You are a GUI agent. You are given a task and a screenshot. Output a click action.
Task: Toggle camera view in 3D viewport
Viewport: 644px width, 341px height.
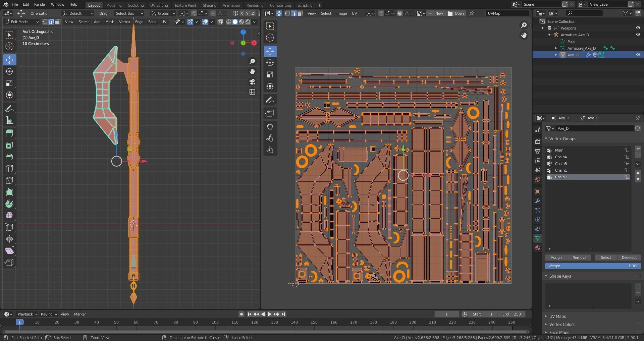(x=252, y=82)
